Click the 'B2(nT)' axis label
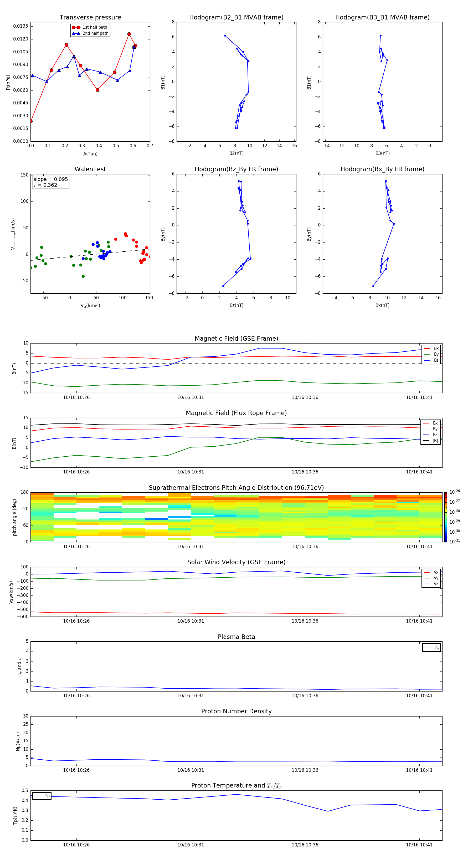 (236, 153)
